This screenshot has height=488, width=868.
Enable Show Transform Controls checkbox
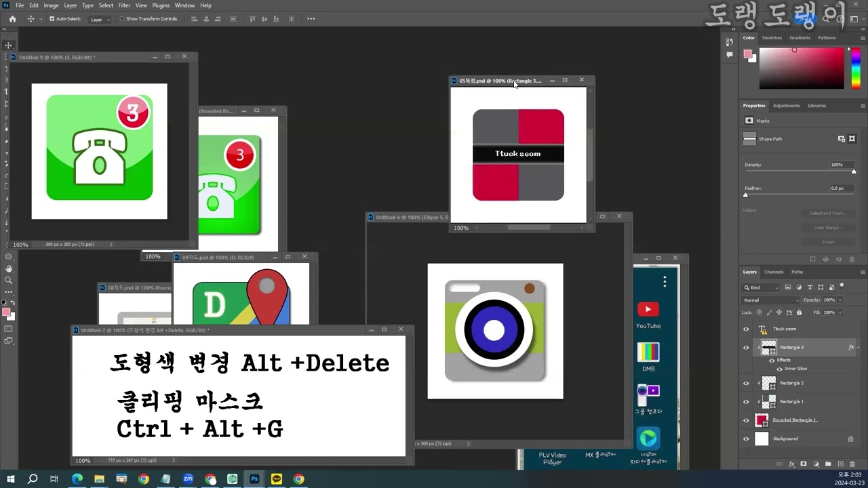122,19
